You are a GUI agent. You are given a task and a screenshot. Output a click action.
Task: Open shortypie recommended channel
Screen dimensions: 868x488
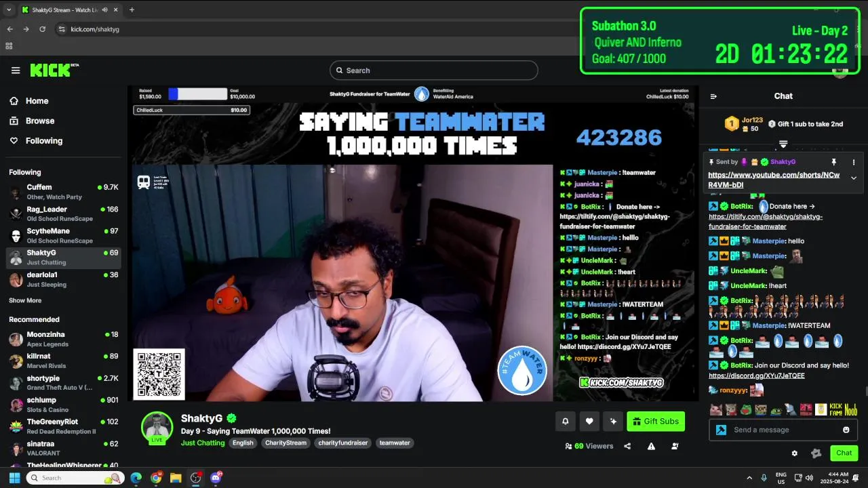pos(64,383)
